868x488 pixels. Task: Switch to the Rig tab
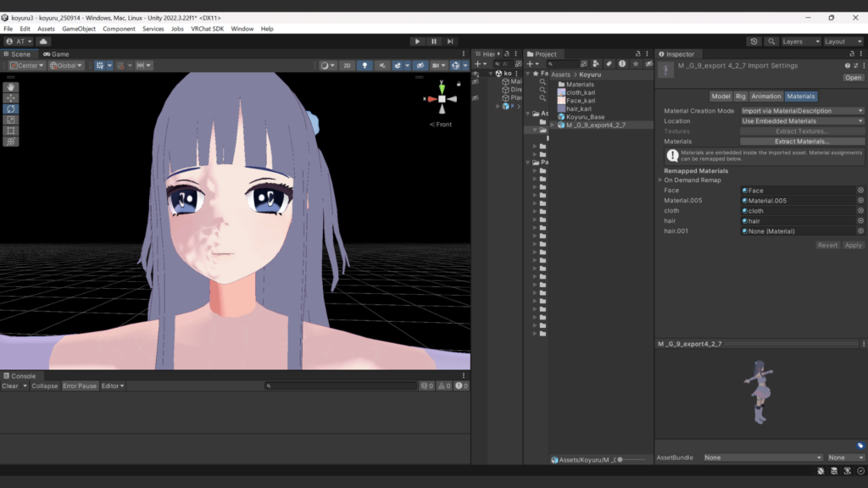click(740, 97)
